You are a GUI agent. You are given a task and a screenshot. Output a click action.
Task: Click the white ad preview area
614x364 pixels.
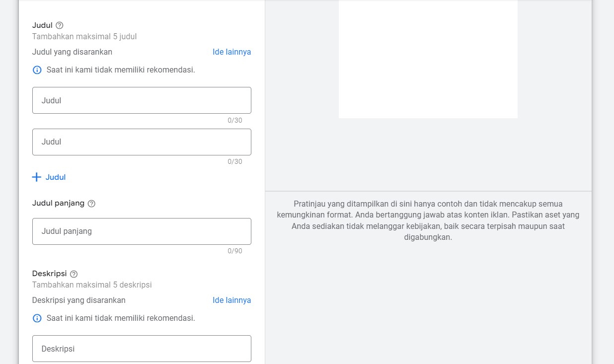coord(428,59)
